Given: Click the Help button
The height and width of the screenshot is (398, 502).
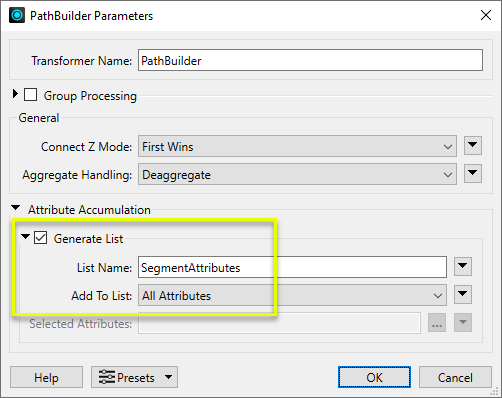Looking at the screenshot, I should pos(46,377).
